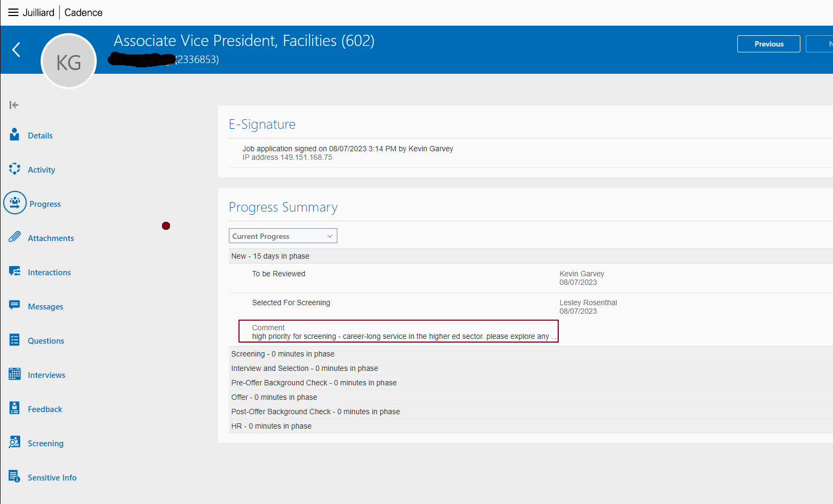
Task: Click the Interactions chat icon
Action: [x=14, y=271]
